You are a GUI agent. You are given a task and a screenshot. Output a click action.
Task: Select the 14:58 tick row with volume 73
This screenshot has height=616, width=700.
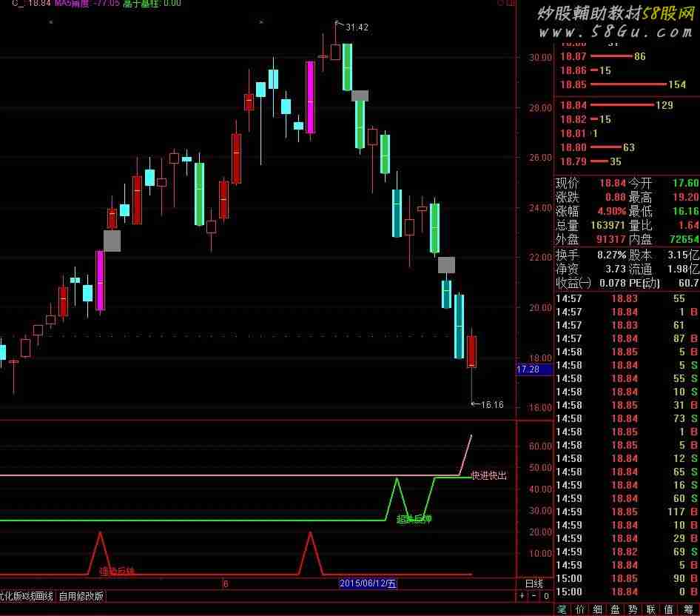coord(627,418)
